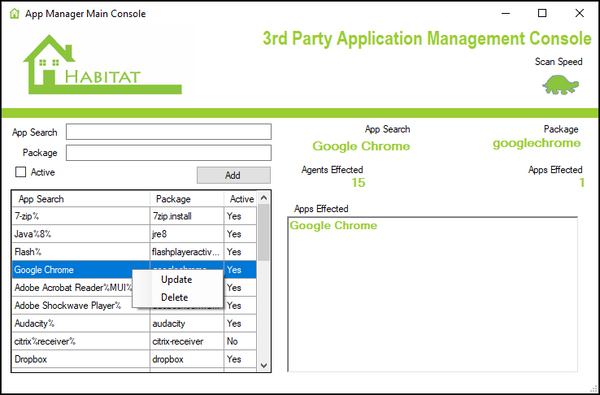Click the citrix-receiver package cell
This screenshot has height=395, width=600.
point(187,341)
